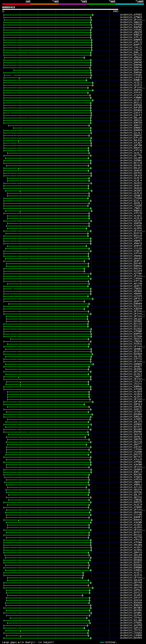Image resolution: width=146 pixels, height=644 pixels.
Task: Select hit UniRef100_Q84WB3
Action: (x=131, y=349)
